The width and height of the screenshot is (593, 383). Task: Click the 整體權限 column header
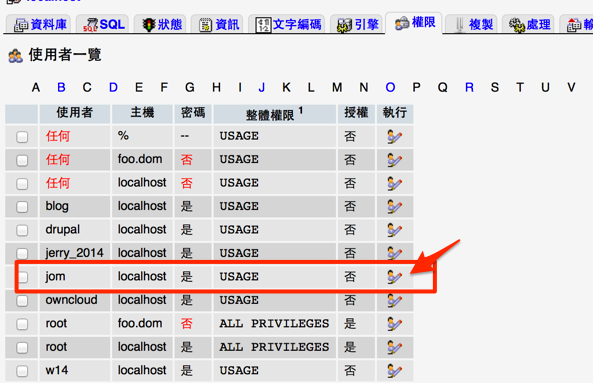click(x=275, y=113)
